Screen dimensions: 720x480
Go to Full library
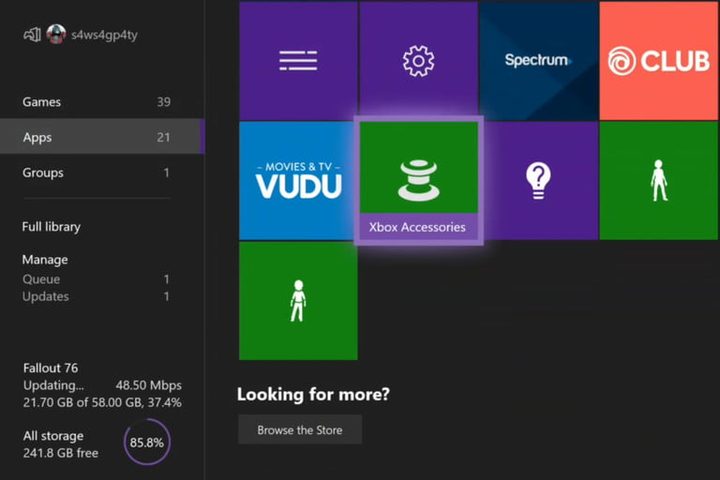[51, 227]
